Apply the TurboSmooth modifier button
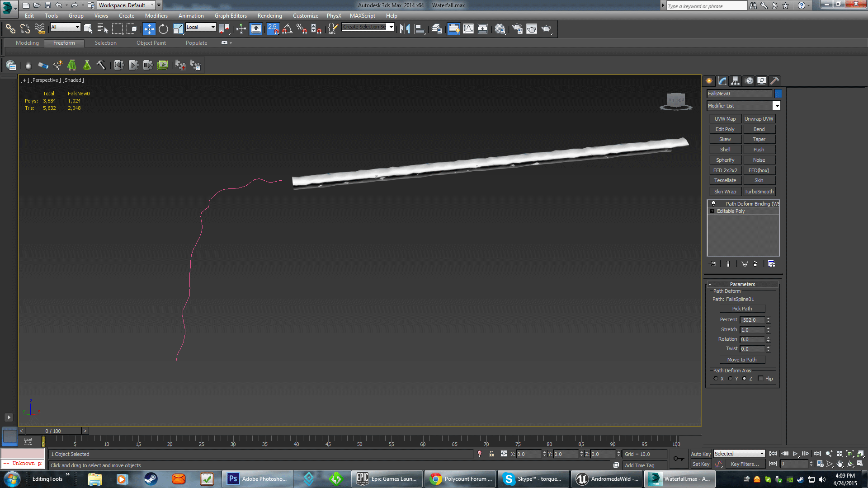This screenshot has height=488, width=868. [759, 192]
